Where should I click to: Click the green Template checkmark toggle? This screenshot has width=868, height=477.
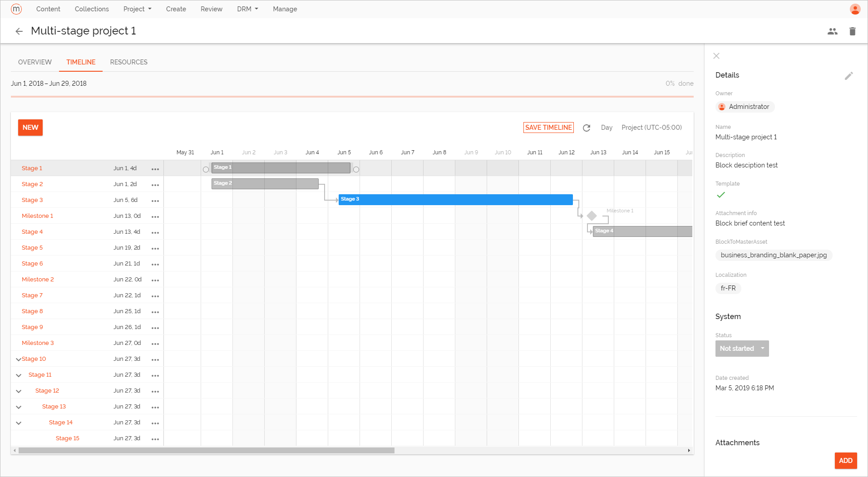tap(721, 195)
